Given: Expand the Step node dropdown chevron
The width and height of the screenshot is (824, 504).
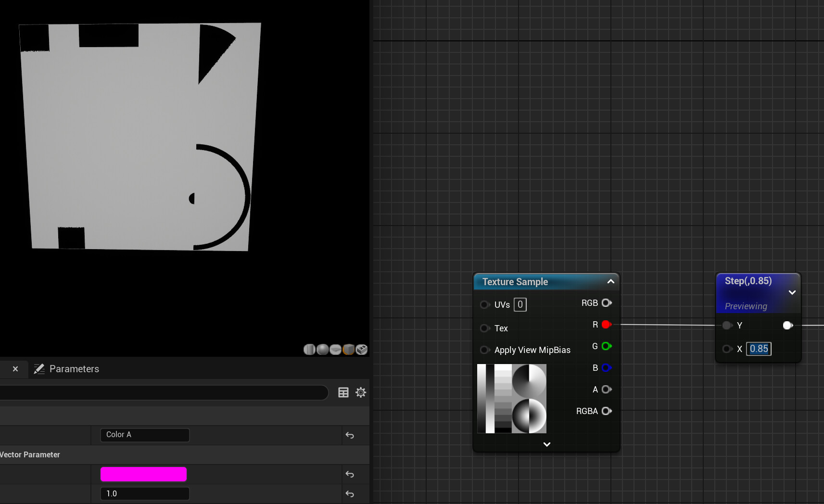Looking at the screenshot, I should click(x=792, y=292).
